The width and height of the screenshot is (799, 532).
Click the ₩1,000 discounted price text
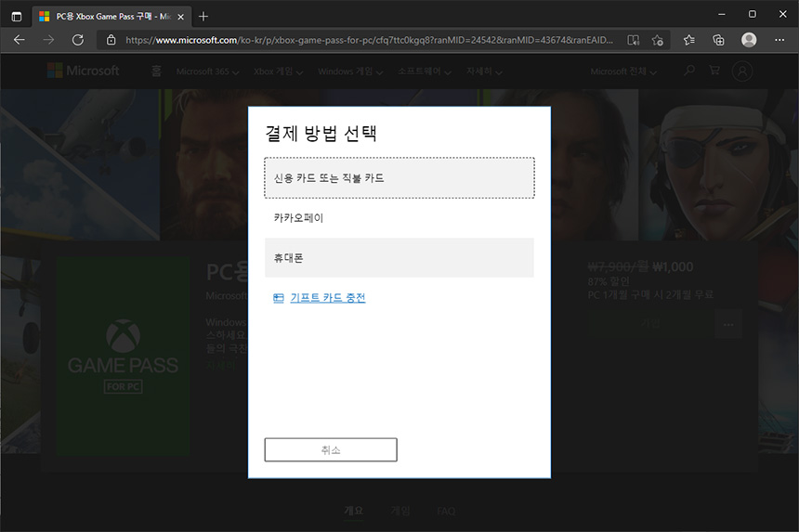[673, 266]
